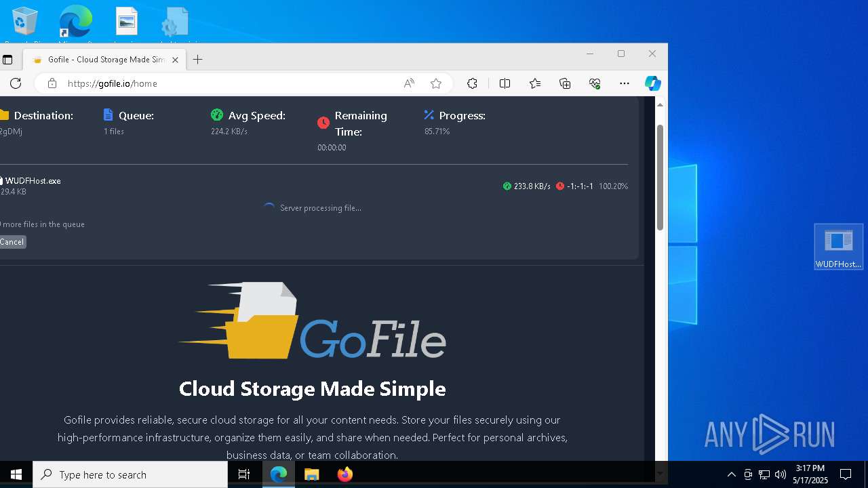
Task: Click the scrollbar up arrow
Action: pyautogui.click(x=660, y=104)
